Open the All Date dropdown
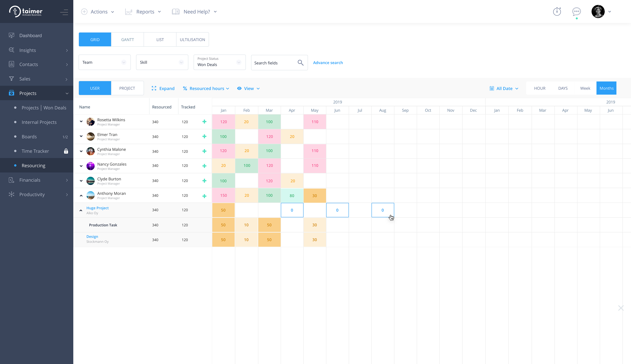631x364 pixels. click(x=504, y=88)
